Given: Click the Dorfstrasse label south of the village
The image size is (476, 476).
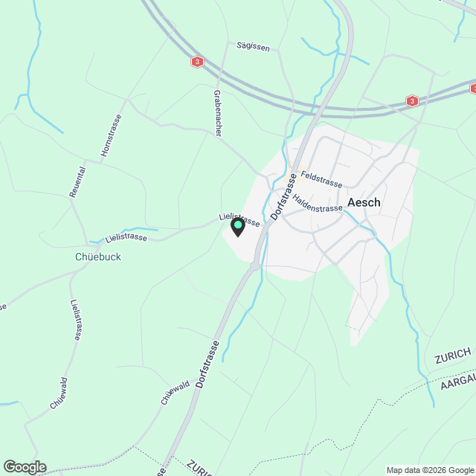Looking at the screenshot, I should click(208, 364).
